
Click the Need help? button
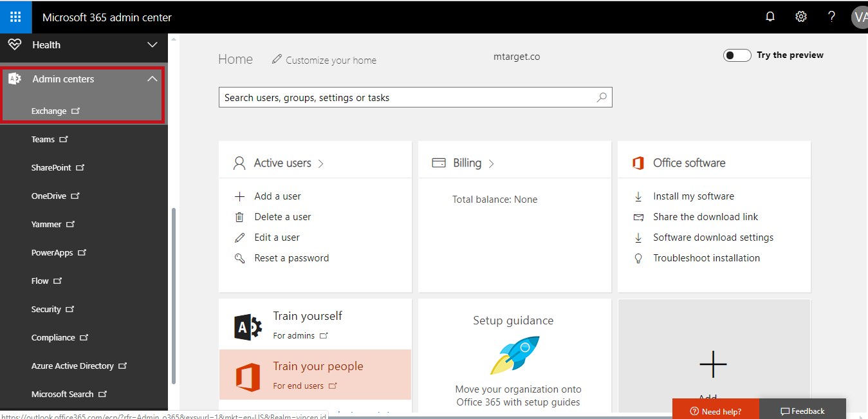pos(716,411)
